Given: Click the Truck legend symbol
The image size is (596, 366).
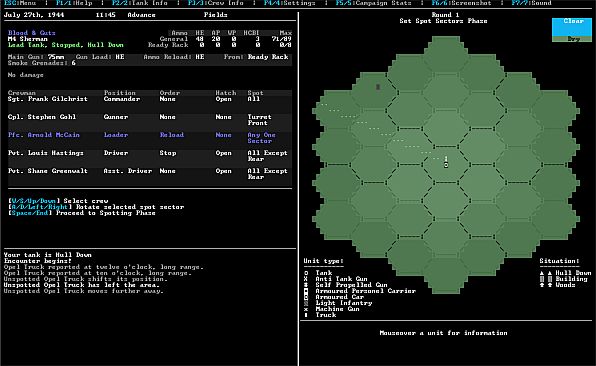Looking at the screenshot, I should (x=306, y=315).
